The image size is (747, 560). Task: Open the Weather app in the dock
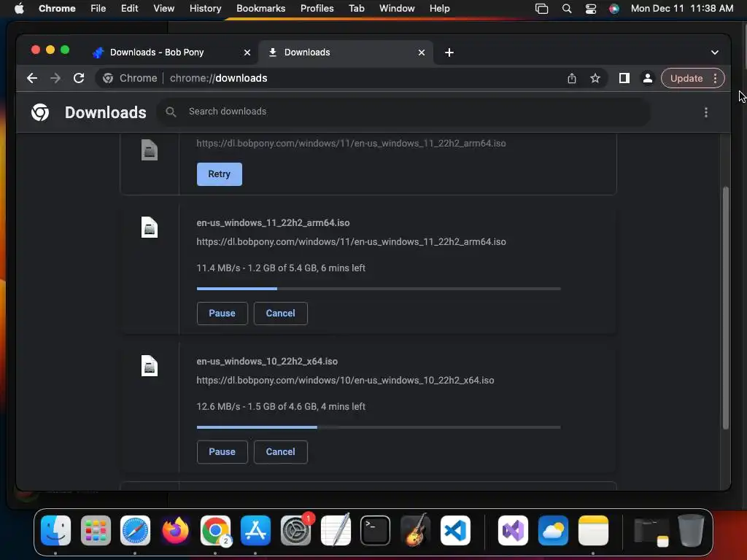(553, 531)
